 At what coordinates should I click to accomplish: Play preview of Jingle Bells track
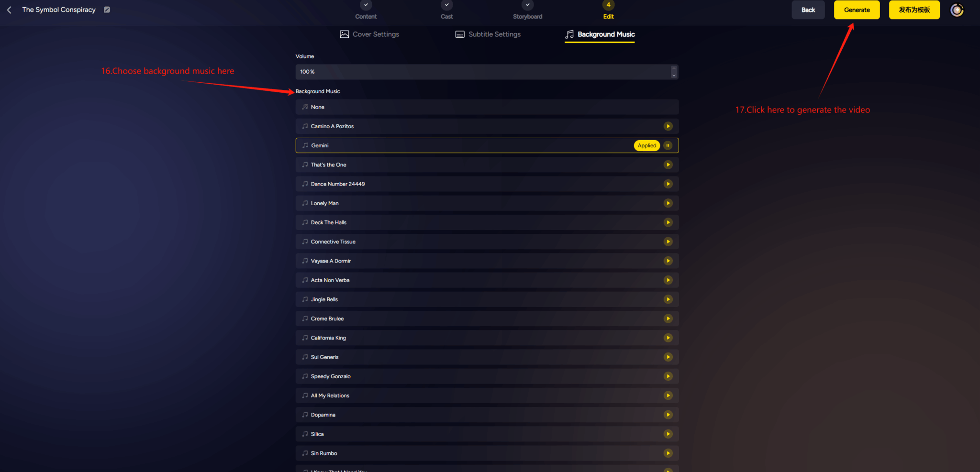pyautogui.click(x=668, y=299)
